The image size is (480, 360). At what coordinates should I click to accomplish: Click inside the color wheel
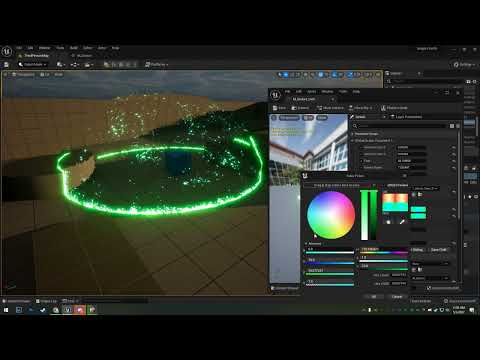(x=331, y=215)
